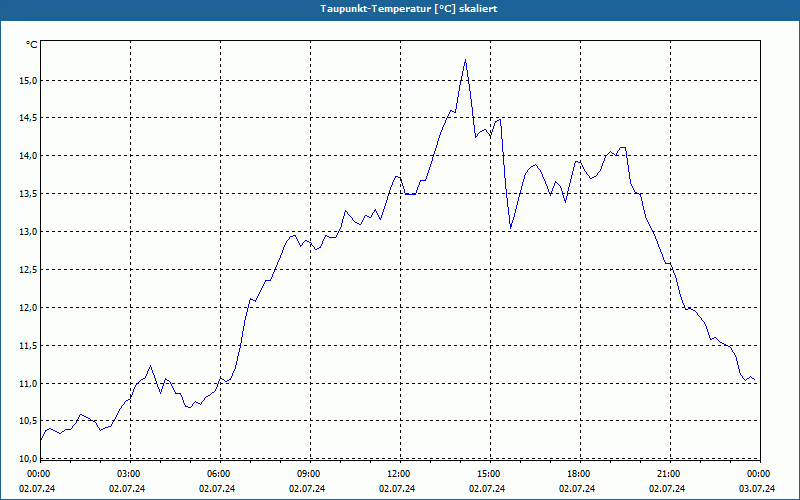Click the '02.07.24' date beneath the '12:00' label

coord(397,489)
